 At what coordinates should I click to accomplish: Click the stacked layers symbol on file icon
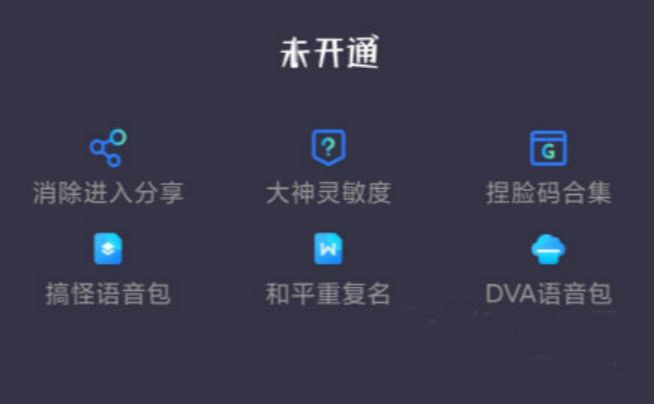pyautogui.click(x=108, y=249)
